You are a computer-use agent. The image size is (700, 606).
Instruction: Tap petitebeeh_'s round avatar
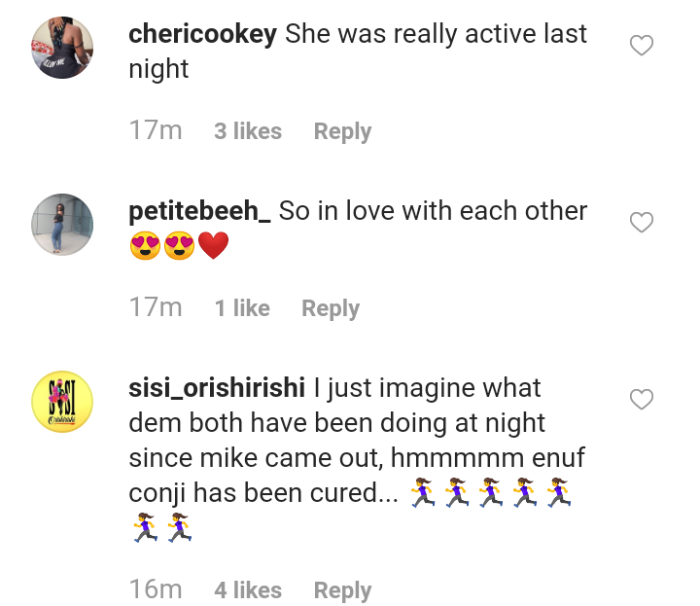63,225
